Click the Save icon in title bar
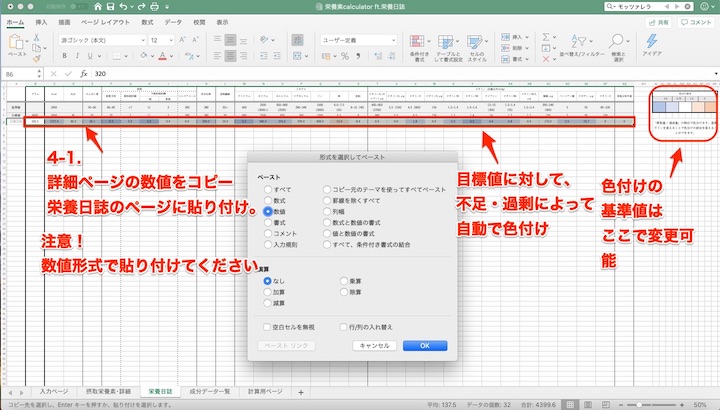 [x=110, y=6]
